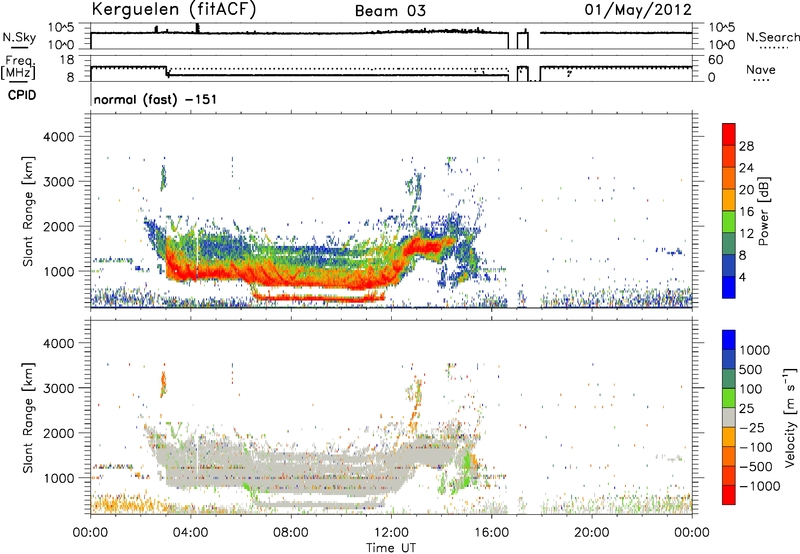Click the '2000' tick on the power panel

58,226
